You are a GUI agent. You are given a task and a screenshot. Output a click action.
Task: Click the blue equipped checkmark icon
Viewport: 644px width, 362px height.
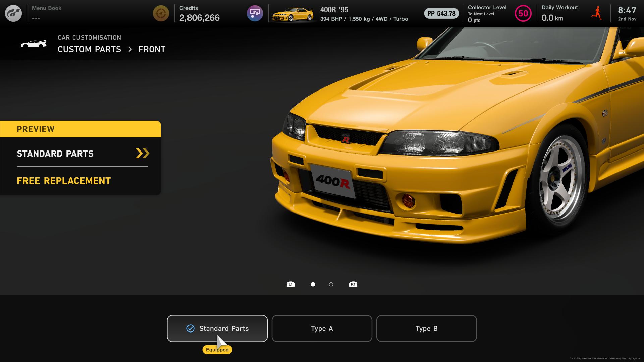tap(191, 328)
